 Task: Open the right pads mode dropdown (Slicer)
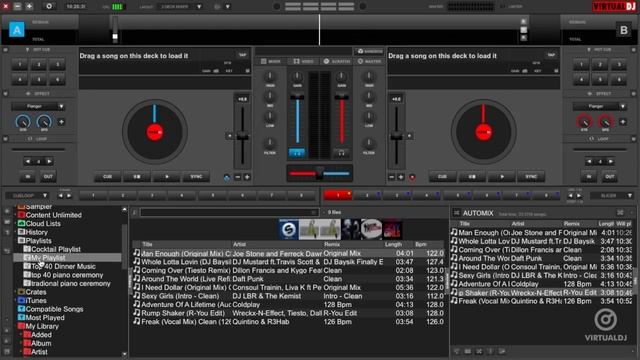click(611, 196)
